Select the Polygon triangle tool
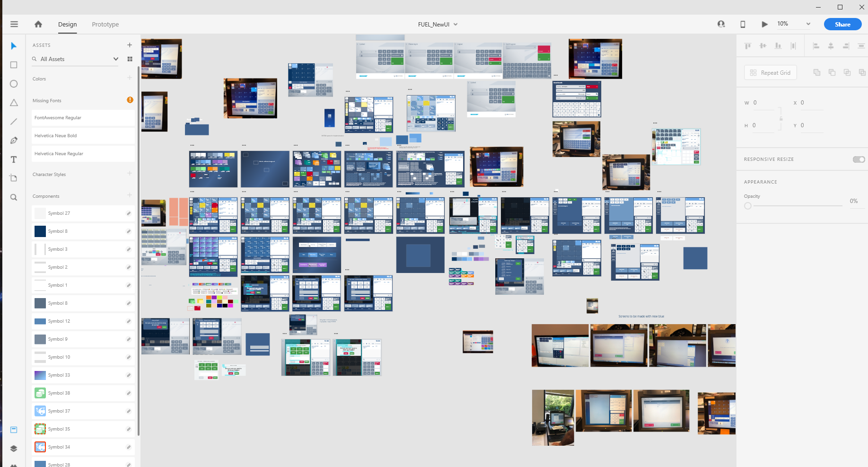 tap(14, 103)
